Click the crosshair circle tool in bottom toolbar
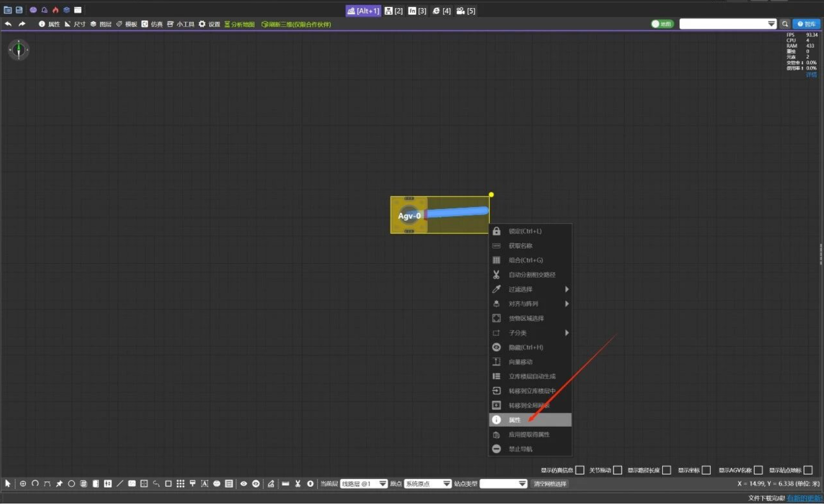The height and width of the screenshot is (504, 824). (23, 484)
